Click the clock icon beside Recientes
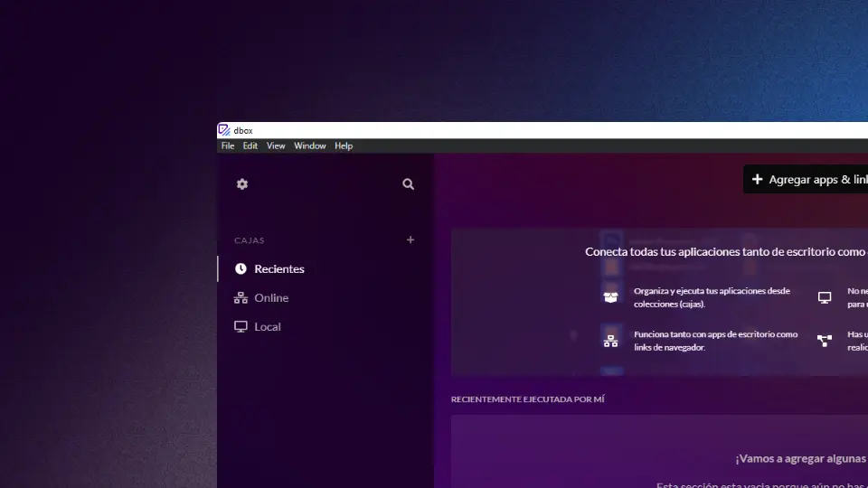Image resolution: width=868 pixels, height=488 pixels. [241, 269]
